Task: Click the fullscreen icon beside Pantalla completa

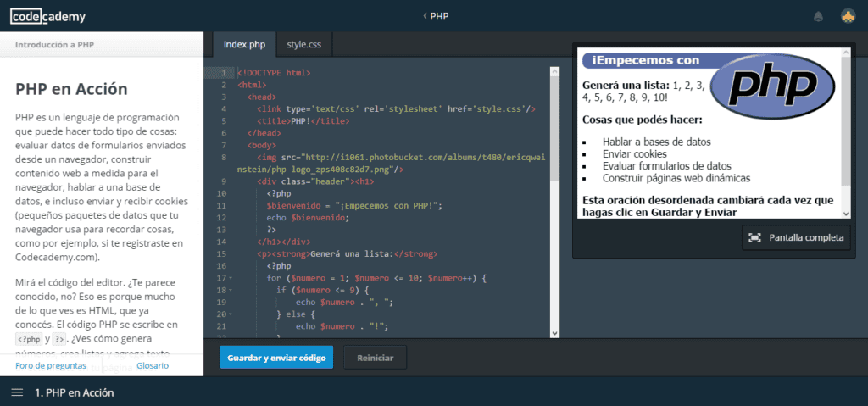Action: (754, 237)
